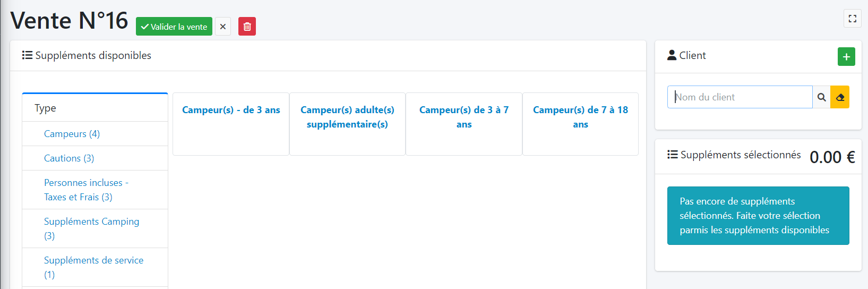
Task: Open Suppléments Camping (3) category
Action: point(91,228)
